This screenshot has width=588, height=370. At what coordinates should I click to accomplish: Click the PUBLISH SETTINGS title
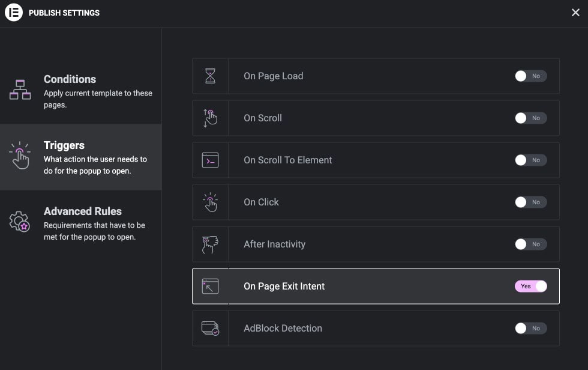coord(64,13)
